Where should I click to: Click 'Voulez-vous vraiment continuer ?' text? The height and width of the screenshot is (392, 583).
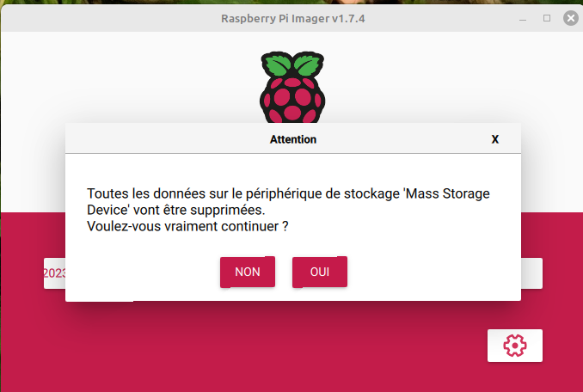tap(187, 226)
